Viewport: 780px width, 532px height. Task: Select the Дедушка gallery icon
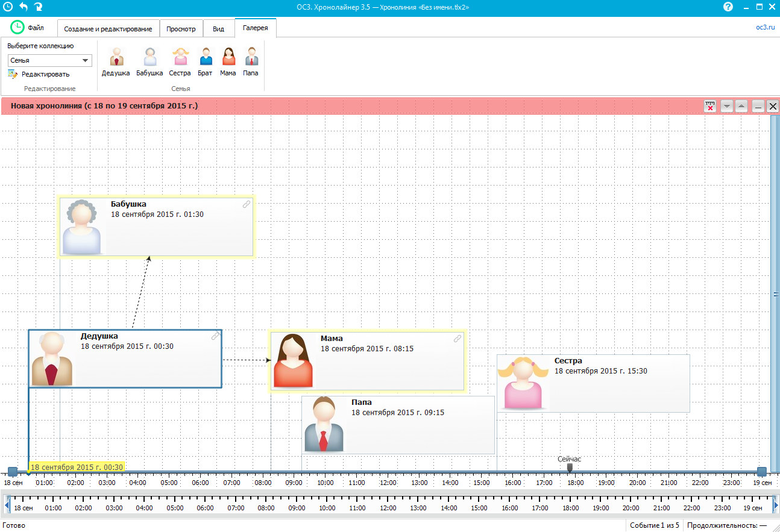click(x=116, y=57)
